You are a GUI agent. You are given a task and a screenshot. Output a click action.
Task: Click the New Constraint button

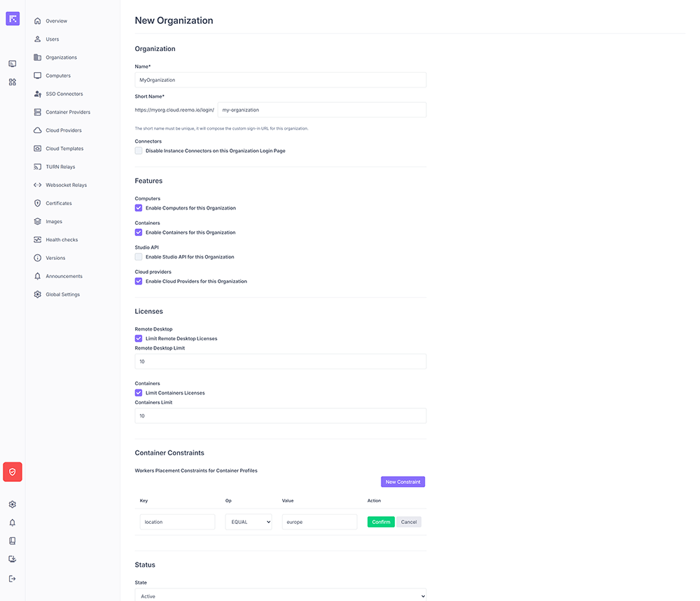click(x=402, y=482)
